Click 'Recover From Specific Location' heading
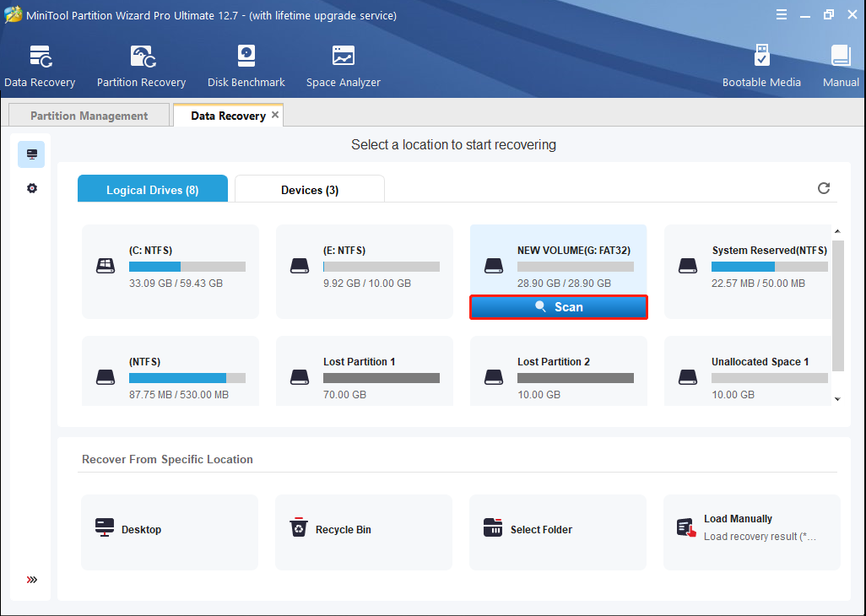 tap(167, 459)
